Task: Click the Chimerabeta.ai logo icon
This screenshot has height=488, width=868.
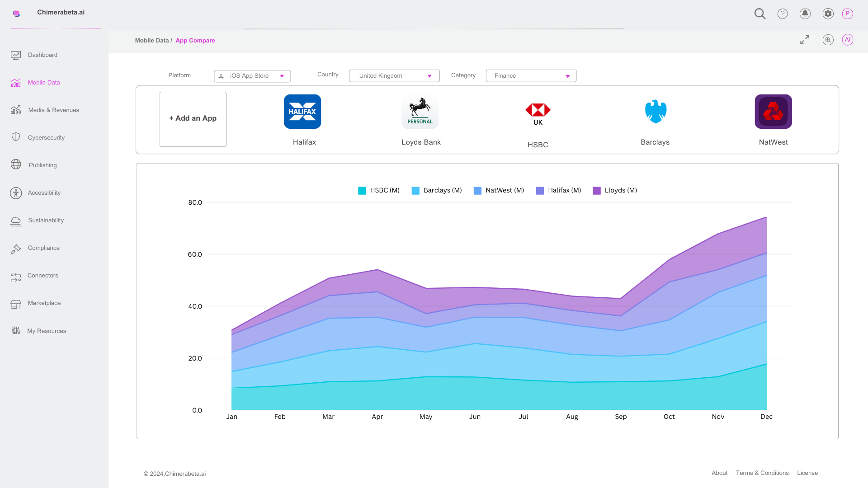Action: click(17, 14)
